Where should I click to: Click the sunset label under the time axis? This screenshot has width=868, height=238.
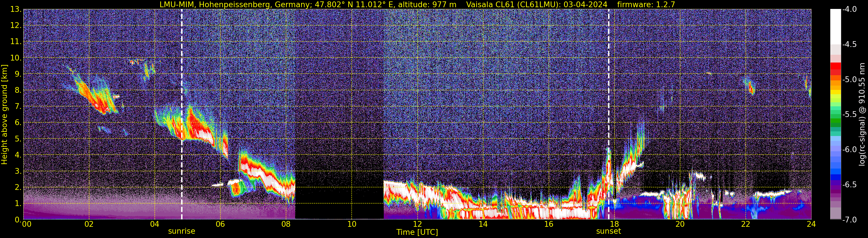point(609,231)
